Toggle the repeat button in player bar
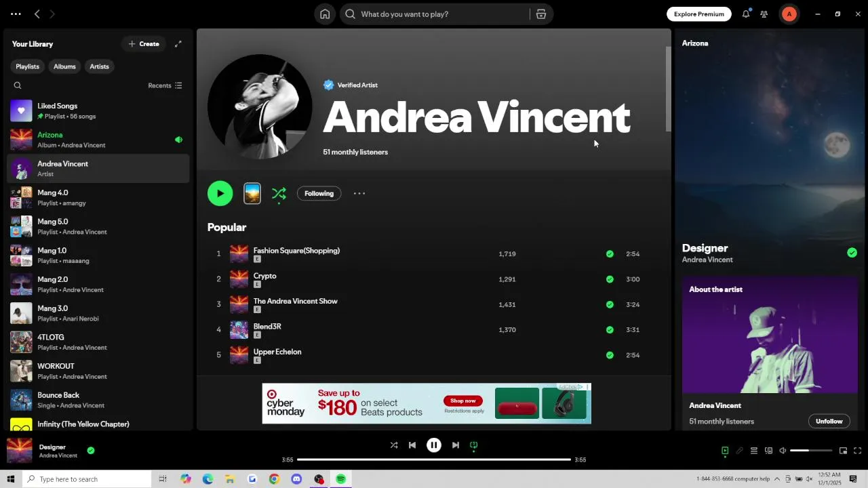 (x=474, y=445)
